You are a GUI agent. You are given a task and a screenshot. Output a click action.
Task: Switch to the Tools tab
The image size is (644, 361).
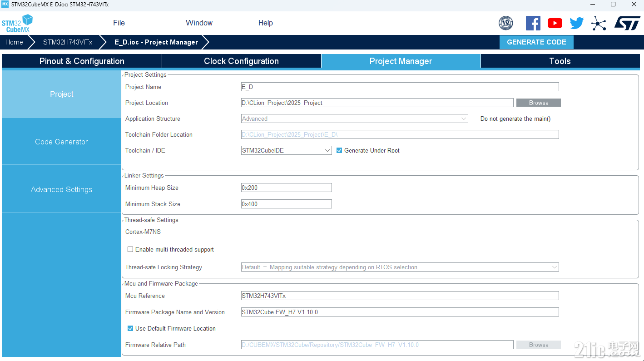pyautogui.click(x=560, y=61)
